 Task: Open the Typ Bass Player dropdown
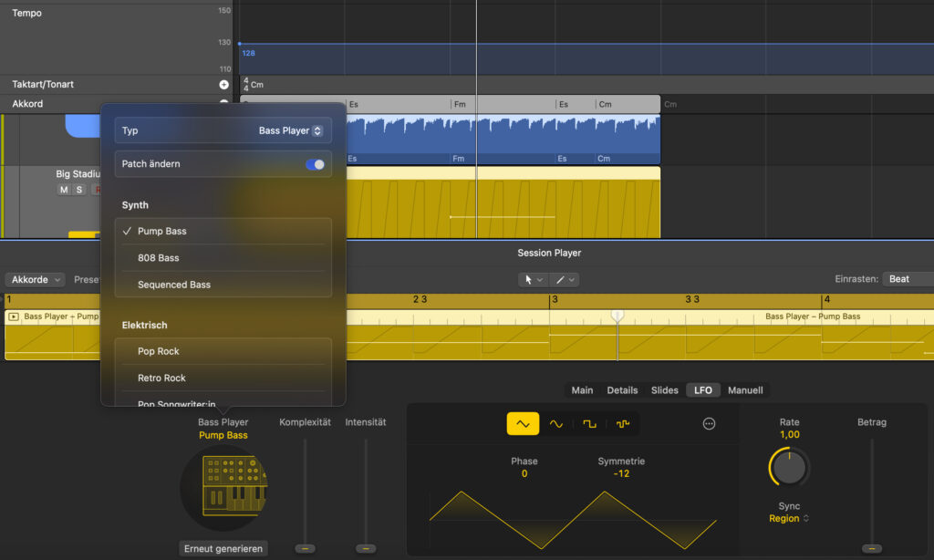click(290, 130)
